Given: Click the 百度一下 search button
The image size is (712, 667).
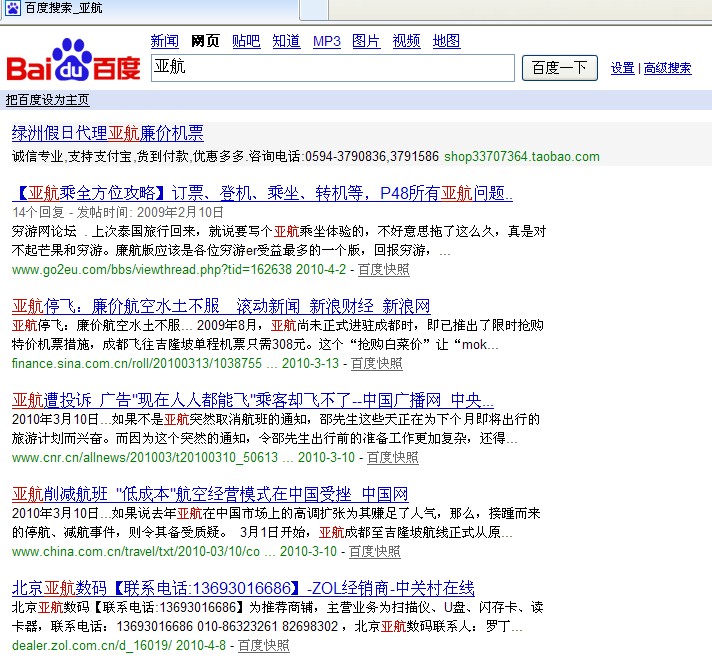Looking at the screenshot, I should click(x=559, y=68).
